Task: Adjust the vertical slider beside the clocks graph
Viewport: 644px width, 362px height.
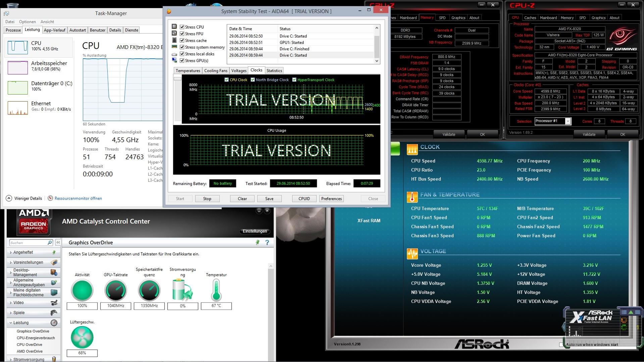Action: 177,79
